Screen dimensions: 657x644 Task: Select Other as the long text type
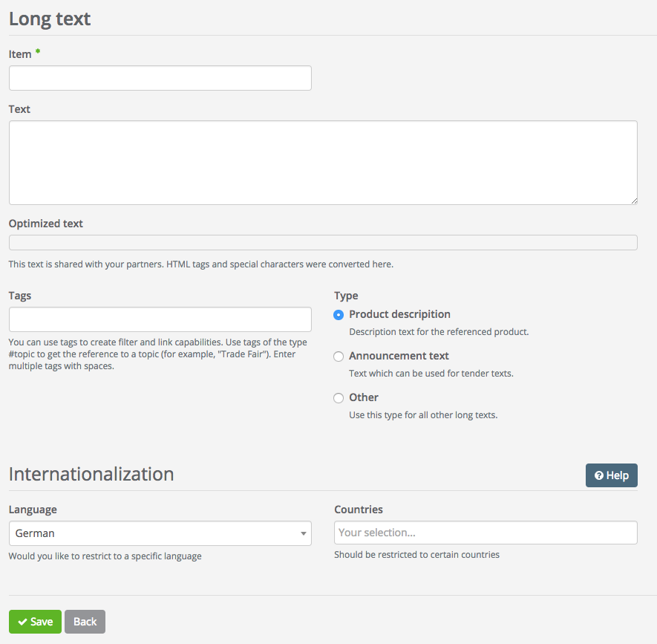tap(339, 398)
